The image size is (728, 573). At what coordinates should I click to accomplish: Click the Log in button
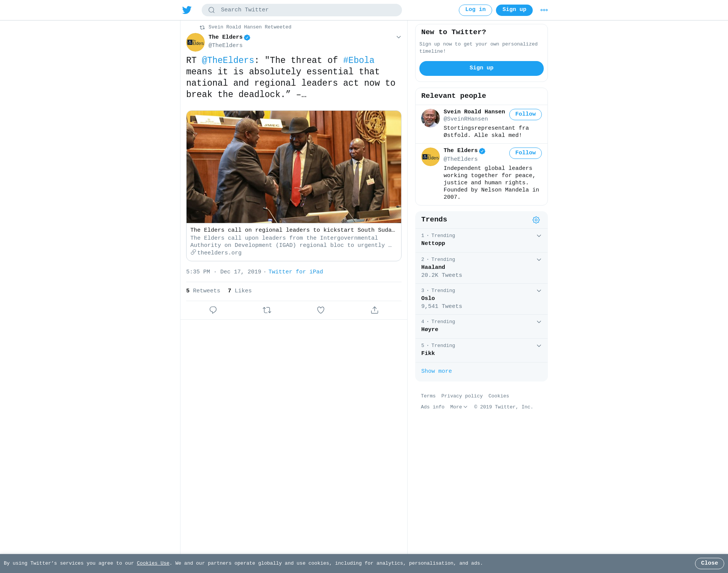coord(475,10)
